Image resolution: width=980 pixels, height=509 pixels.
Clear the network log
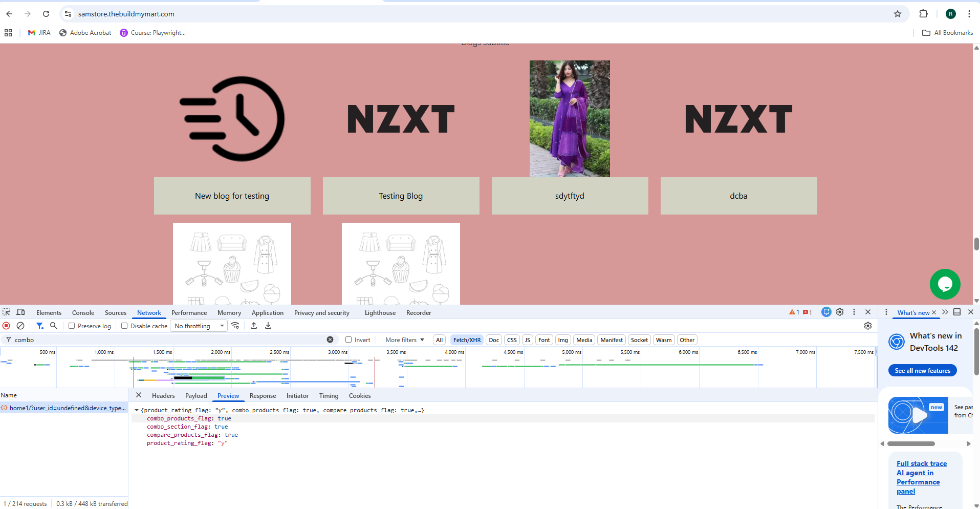pos(20,326)
